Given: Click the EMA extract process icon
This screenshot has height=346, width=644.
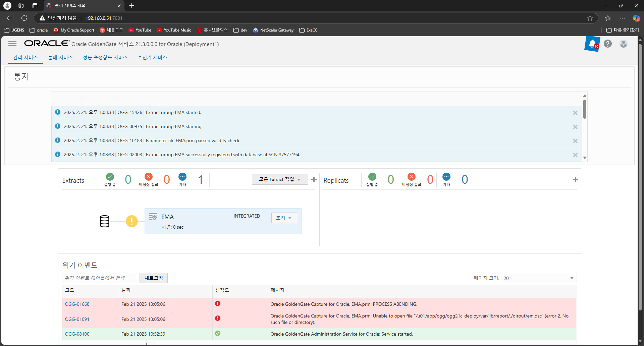Looking at the screenshot, I should (x=153, y=217).
